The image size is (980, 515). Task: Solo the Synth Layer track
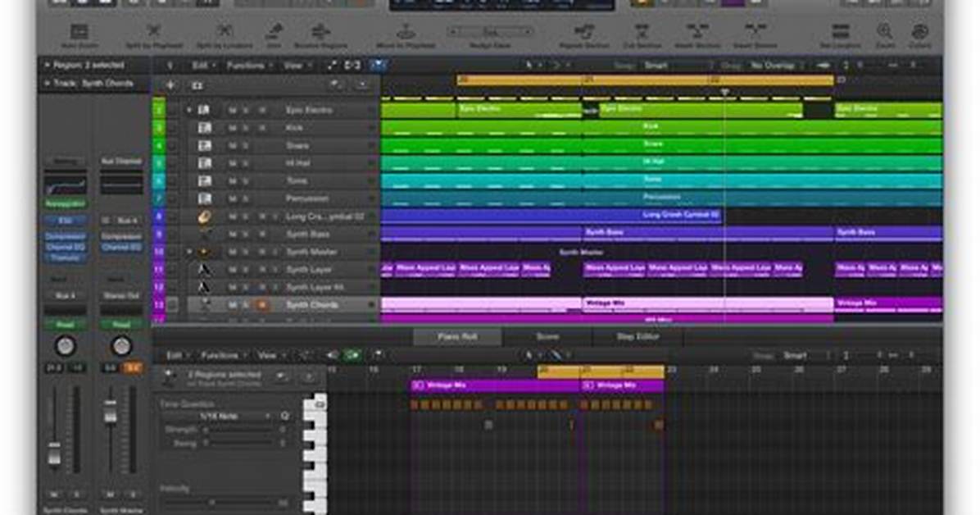coord(247,270)
